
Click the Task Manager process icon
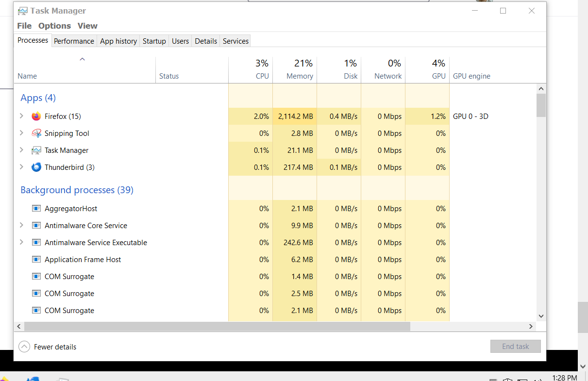36,150
